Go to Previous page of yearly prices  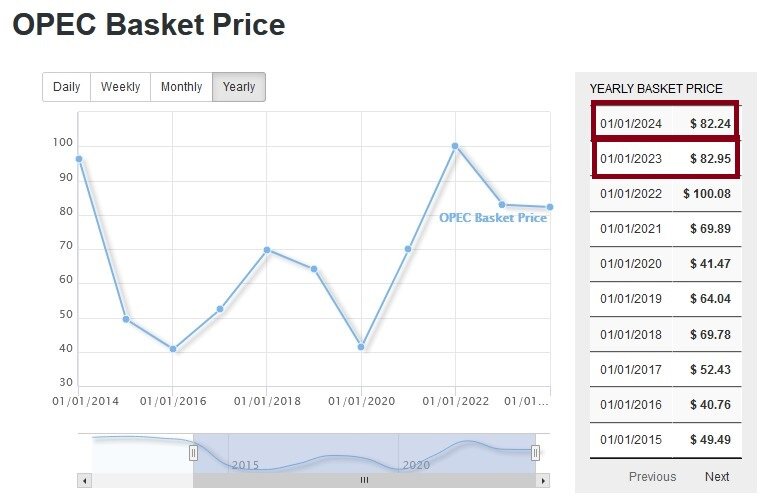coord(652,476)
